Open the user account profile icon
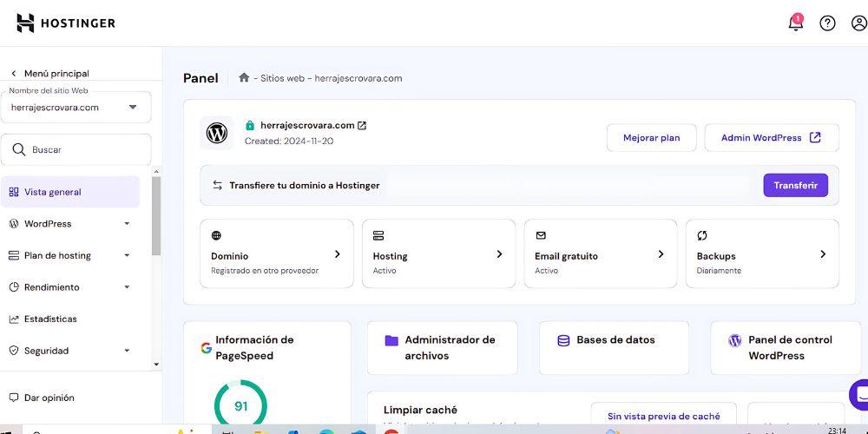868x434 pixels. tap(858, 23)
